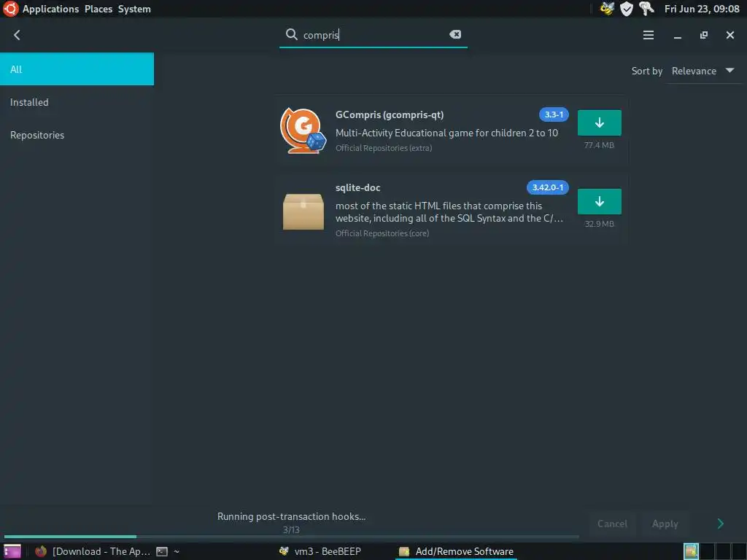
Task: Select the All category
Action: tap(77, 69)
